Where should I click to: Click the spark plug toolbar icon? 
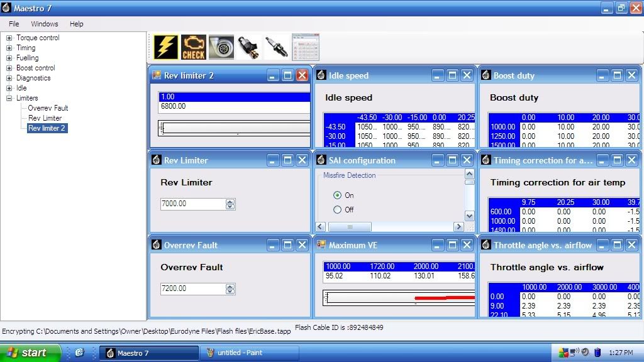pos(277,48)
